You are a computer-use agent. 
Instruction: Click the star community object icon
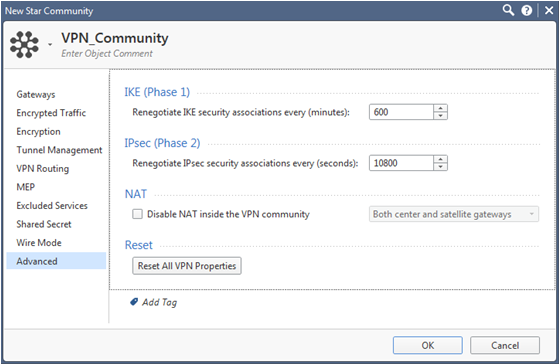24,45
